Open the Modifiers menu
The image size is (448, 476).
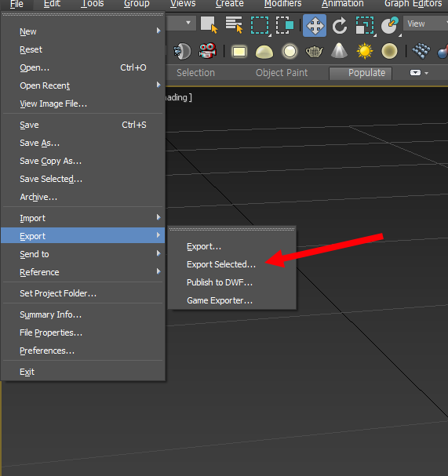point(282,4)
